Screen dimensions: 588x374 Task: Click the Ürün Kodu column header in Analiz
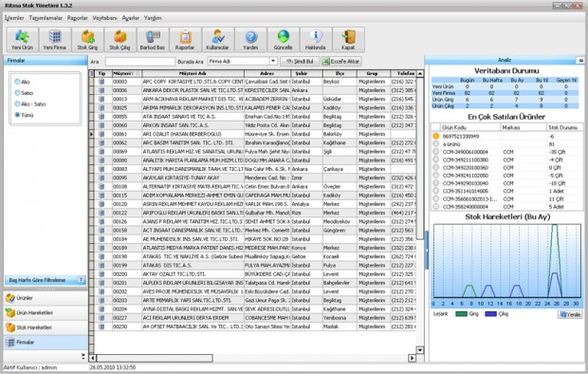pyautogui.click(x=470, y=127)
